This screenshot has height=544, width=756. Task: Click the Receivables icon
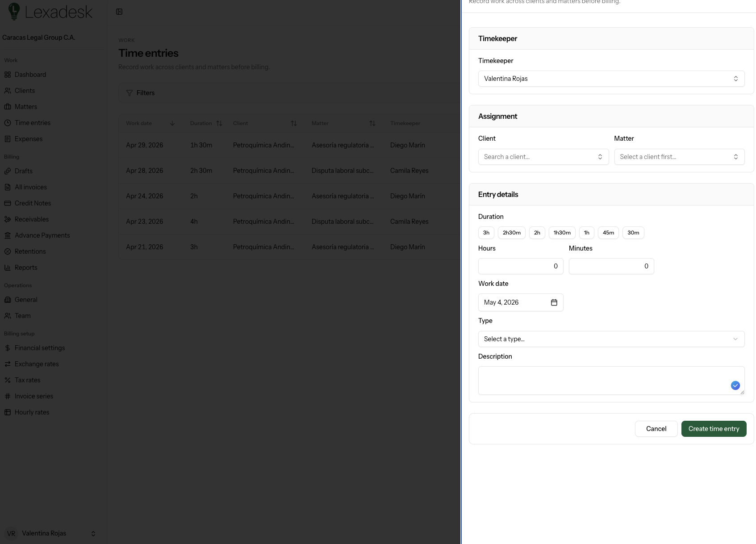tap(8, 219)
